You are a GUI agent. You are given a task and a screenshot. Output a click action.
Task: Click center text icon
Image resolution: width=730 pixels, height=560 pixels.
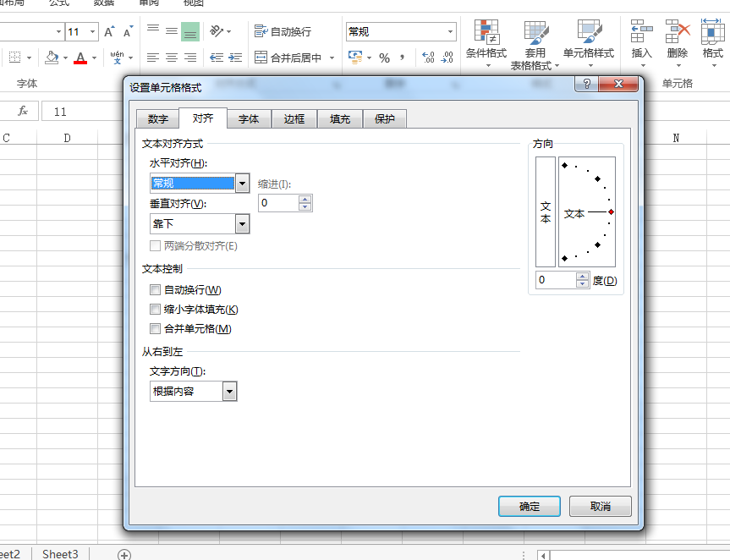click(172, 58)
